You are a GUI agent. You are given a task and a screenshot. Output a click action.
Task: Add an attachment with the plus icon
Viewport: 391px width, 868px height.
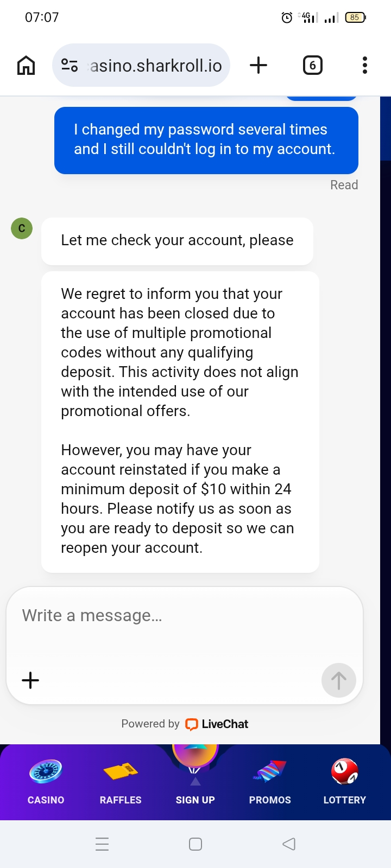(30, 680)
